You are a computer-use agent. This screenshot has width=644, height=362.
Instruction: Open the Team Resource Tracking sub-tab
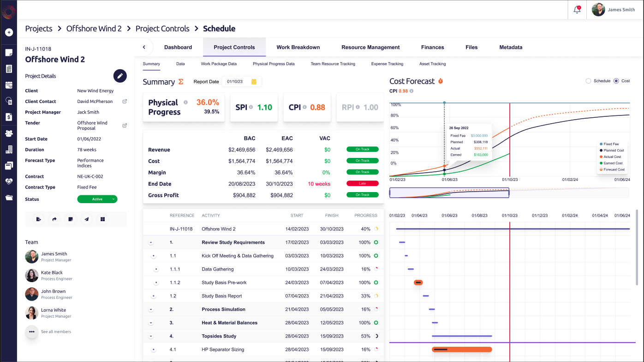(333, 64)
